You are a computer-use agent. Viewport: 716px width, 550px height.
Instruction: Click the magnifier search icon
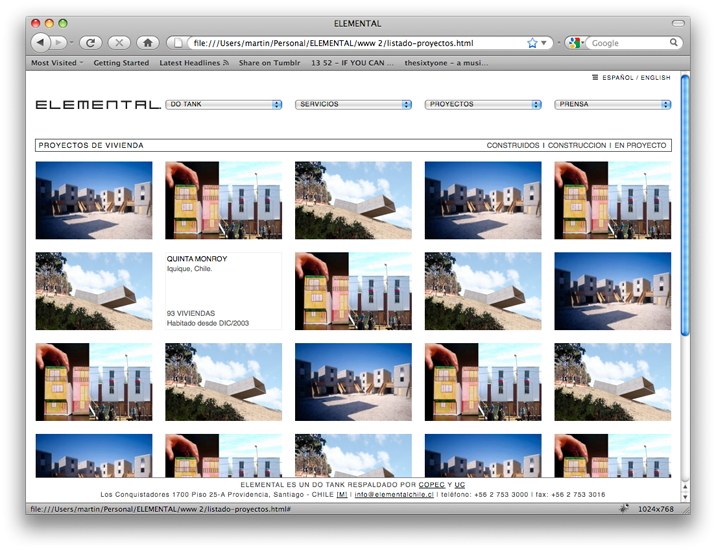[674, 42]
